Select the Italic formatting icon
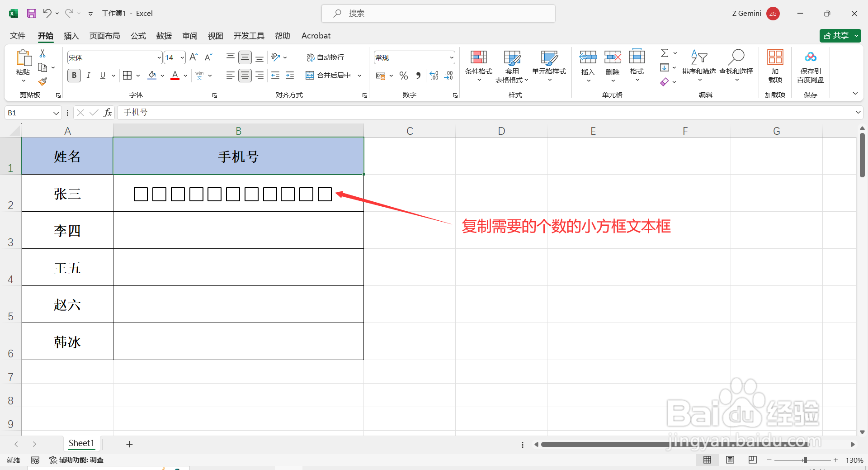The height and width of the screenshot is (470, 868). click(x=89, y=75)
